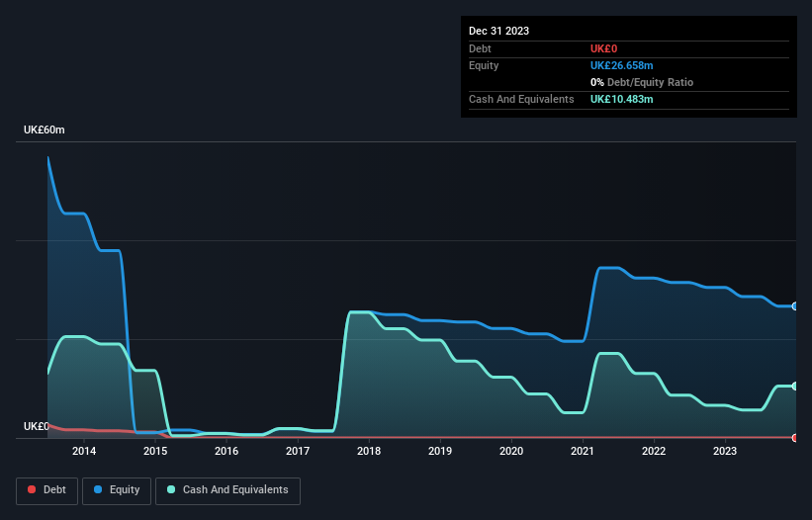Click the 2020 year label

(x=511, y=451)
